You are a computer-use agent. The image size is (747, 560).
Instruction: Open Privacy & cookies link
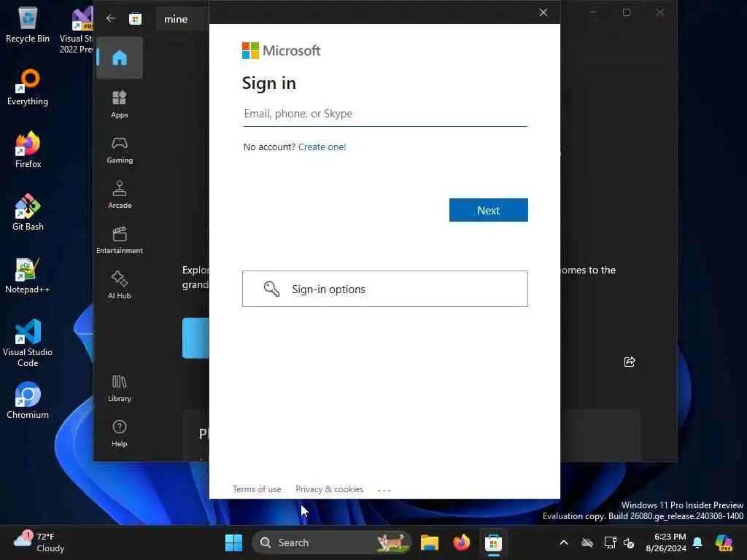[329, 489]
